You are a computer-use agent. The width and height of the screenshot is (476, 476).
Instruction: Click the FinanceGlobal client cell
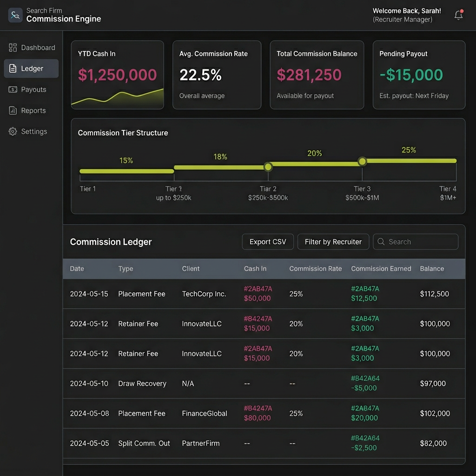205,413
